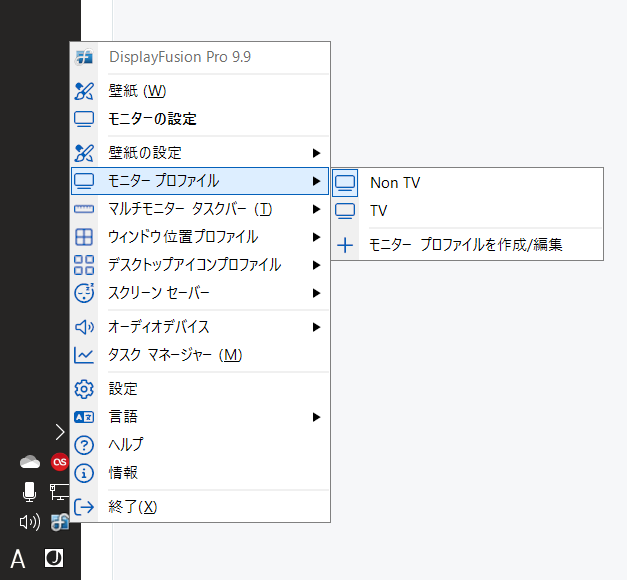627x580 pixels.
Task: Select the オーディオデバイス menu item
Action: [200, 327]
